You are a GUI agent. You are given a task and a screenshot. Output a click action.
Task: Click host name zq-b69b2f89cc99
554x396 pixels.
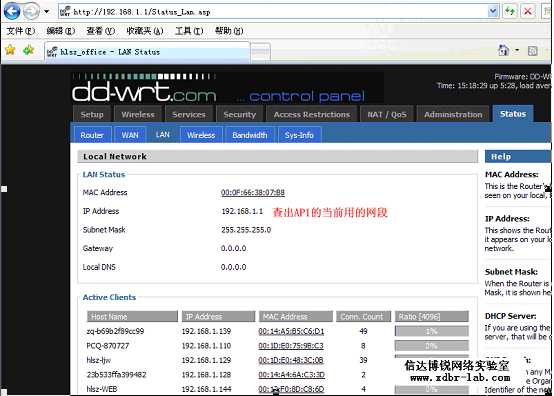pos(115,331)
